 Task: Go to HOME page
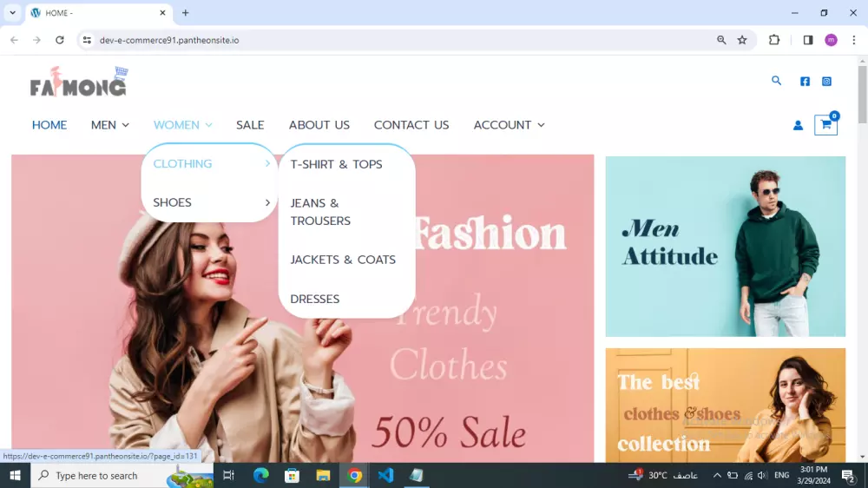pos(49,125)
